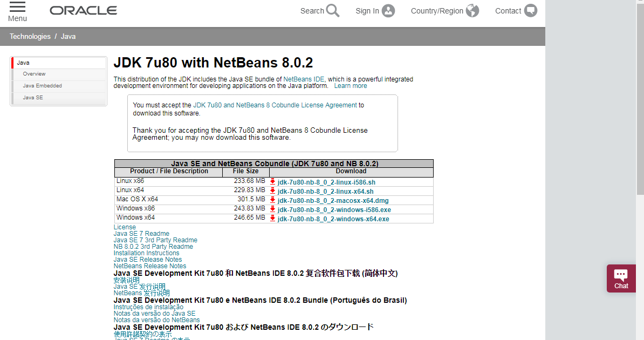Click download arrow icon for linux-x64.sh
This screenshot has height=340, width=644.
pyautogui.click(x=272, y=191)
